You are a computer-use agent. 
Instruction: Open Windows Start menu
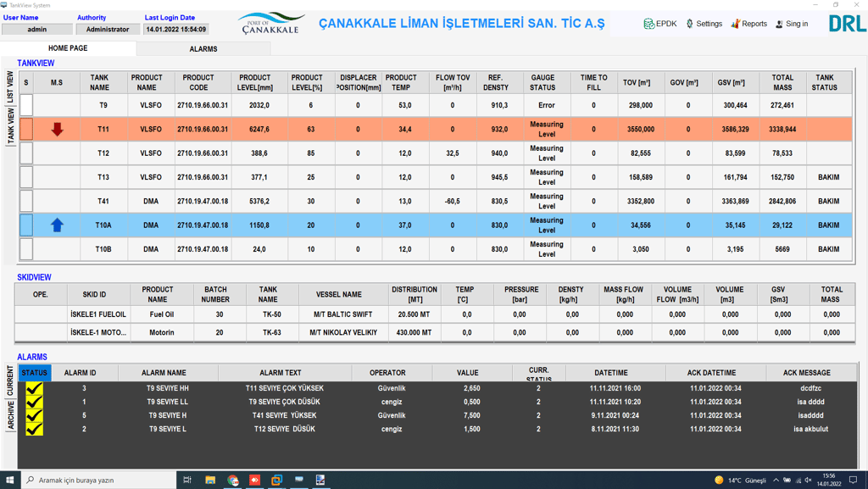(x=10, y=480)
